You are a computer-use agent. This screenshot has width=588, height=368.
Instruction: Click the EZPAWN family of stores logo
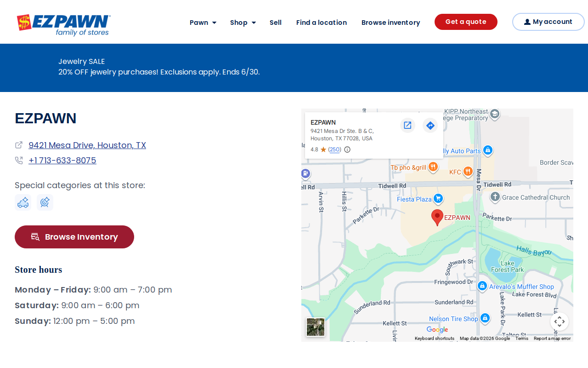(x=63, y=24)
